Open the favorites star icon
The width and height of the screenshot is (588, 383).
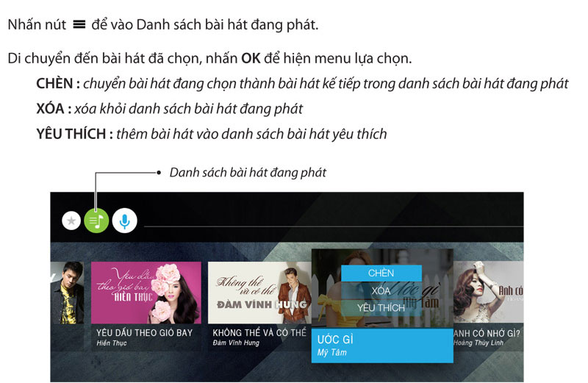[x=71, y=221]
